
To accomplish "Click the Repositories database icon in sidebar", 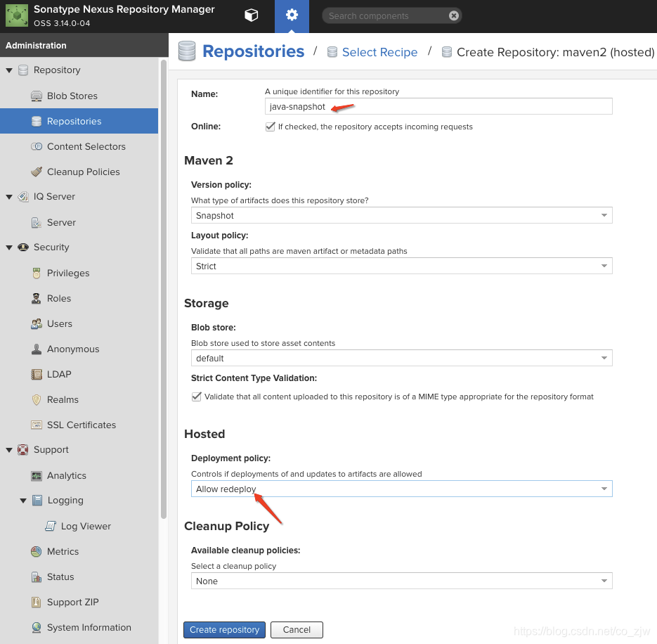I will click(37, 121).
